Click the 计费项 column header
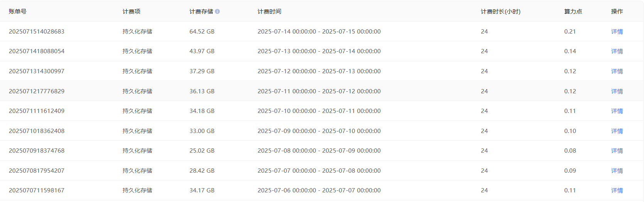The image size is (644, 202). [131, 12]
